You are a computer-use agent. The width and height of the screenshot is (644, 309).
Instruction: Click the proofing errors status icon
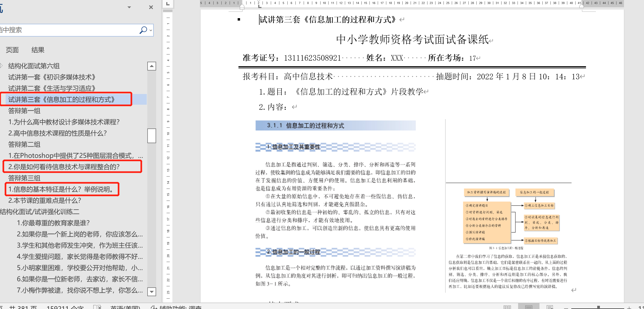97,307
